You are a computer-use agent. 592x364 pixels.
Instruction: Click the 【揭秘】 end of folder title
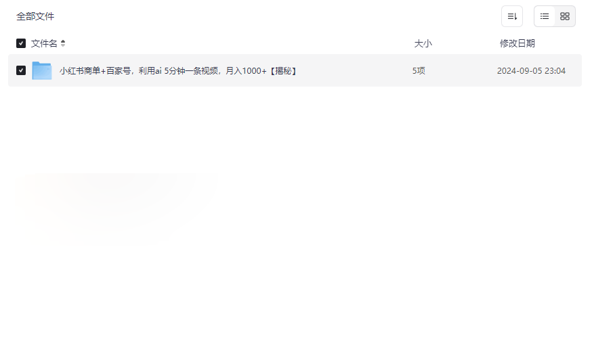coord(283,71)
